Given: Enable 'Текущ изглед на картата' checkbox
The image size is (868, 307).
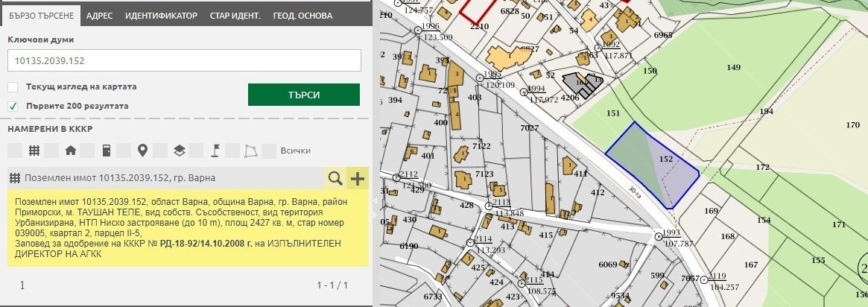Looking at the screenshot, I should pyautogui.click(x=13, y=86).
